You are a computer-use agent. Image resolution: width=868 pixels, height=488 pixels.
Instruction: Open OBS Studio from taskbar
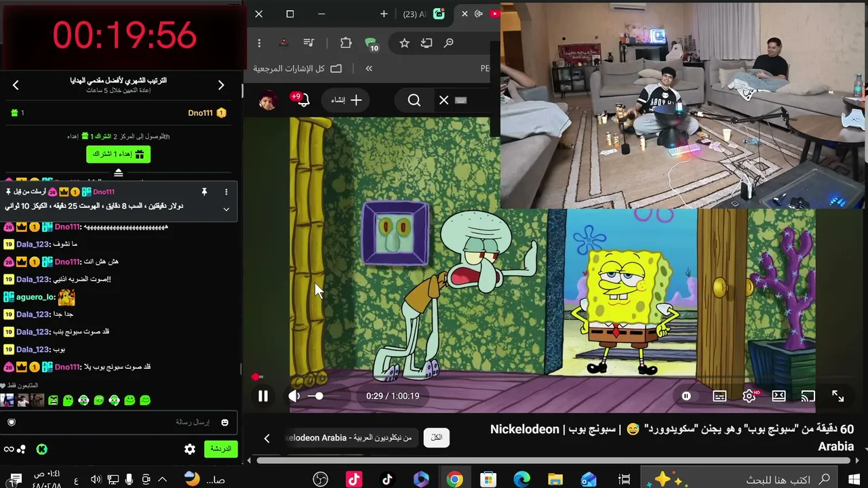pyautogui.click(x=321, y=480)
